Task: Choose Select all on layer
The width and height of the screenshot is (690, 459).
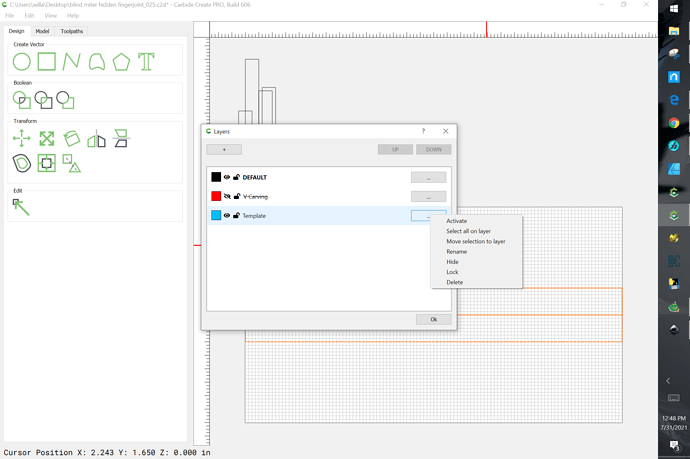Action: 468,231
